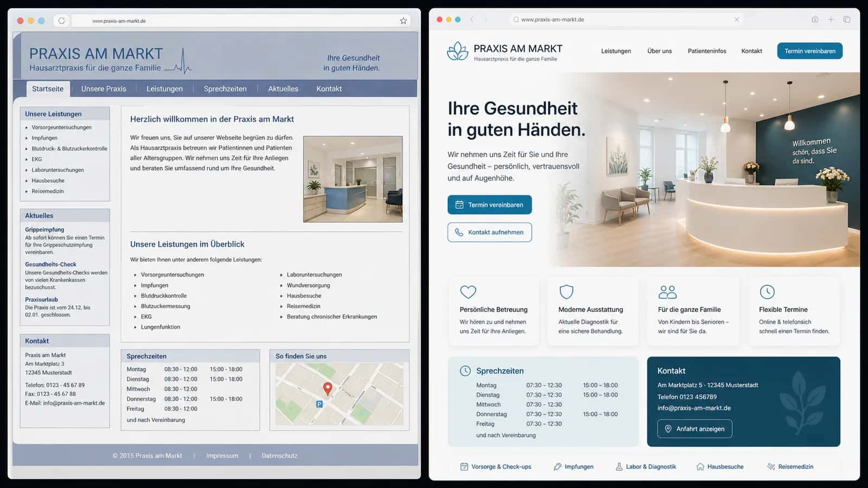Click Lungenfunktion in Leistungen im Überblick list
Image resolution: width=868 pixels, height=488 pixels.
(x=161, y=327)
